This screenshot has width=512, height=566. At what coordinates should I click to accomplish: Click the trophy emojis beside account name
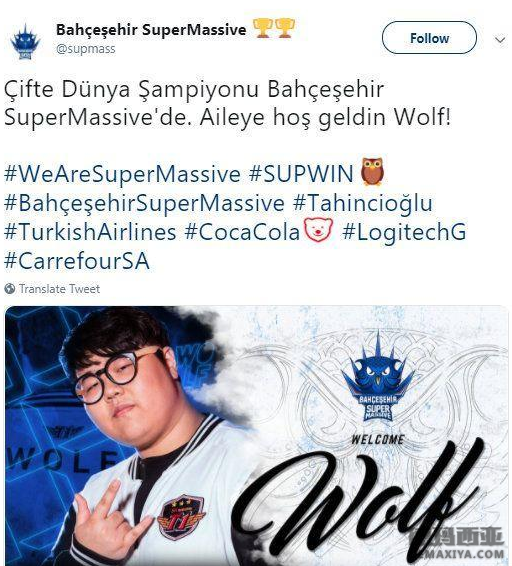click(x=274, y=29)
